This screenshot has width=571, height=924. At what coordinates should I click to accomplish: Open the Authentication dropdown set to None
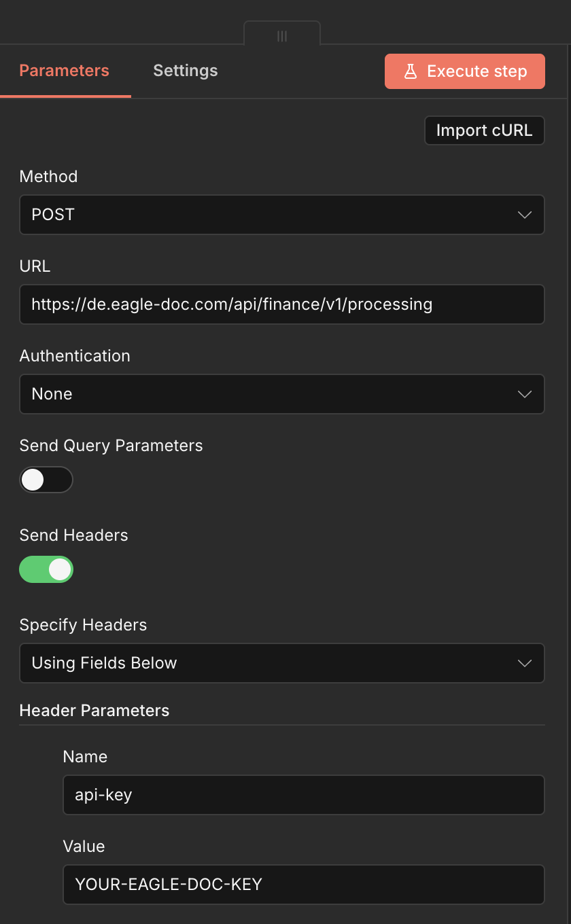(x=282, y=394)
